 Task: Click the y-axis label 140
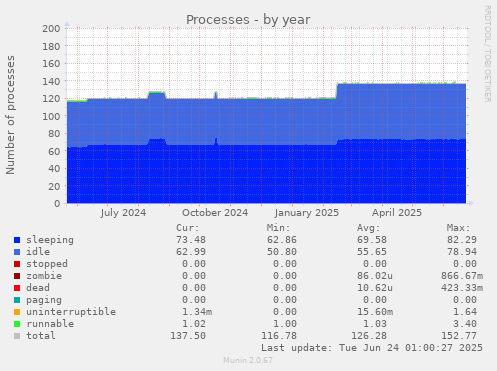tap(51, 81)
